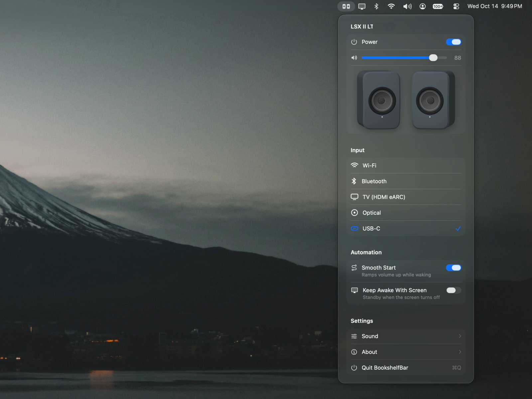Click the LSX II LT device title
532x399 pixels.
point(362,27)
